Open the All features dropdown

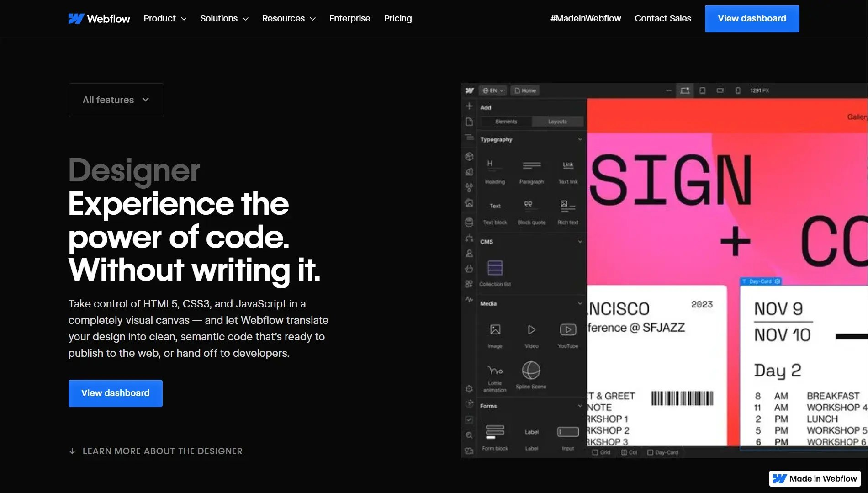coord(116,100)
